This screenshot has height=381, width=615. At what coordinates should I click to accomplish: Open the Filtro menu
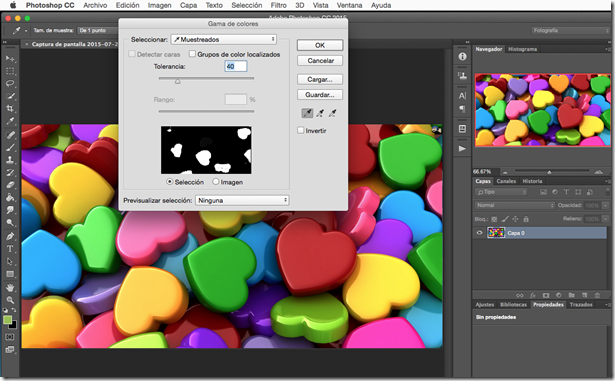point(278,5)
